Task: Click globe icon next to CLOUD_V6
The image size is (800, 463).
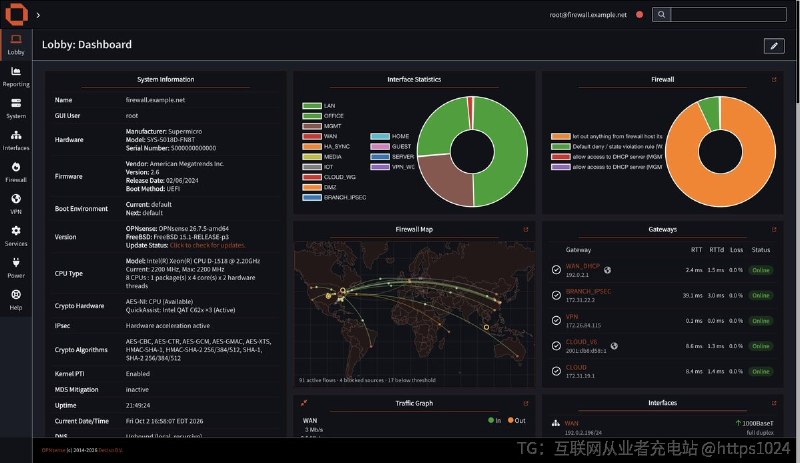Action: tap(614, 346)
